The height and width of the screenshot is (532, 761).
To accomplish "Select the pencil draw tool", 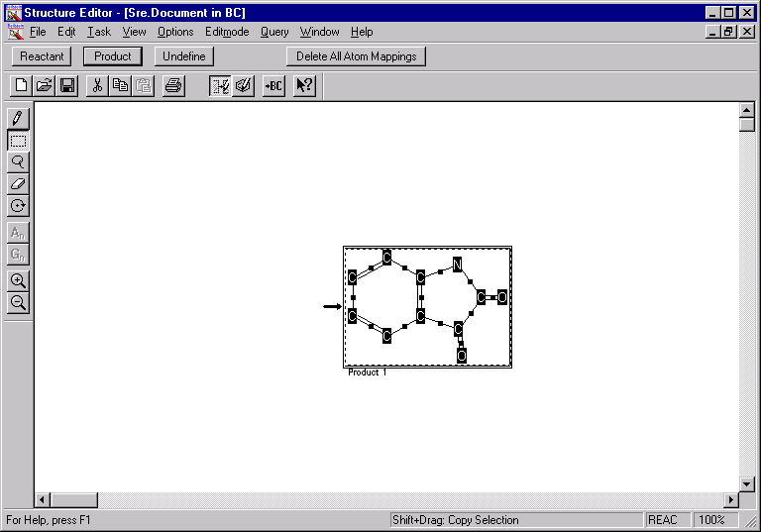I will [x=18, y=118].
